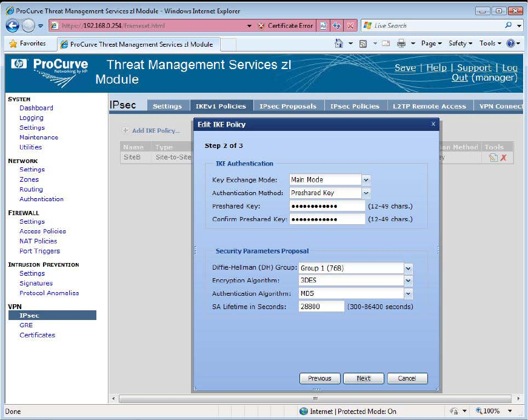Click the blue Help question mark icon
Screen dimensions: 528x420
[510, 44]
